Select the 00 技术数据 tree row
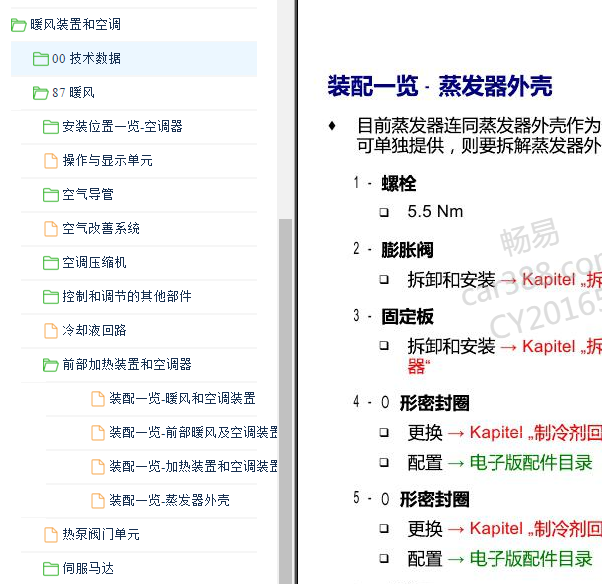602x584 pixels. [x=134, y=59]
